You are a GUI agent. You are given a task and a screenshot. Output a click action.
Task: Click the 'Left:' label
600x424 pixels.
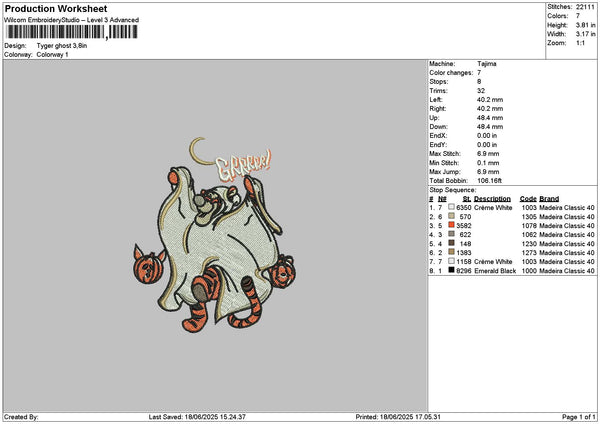(436, 100)
